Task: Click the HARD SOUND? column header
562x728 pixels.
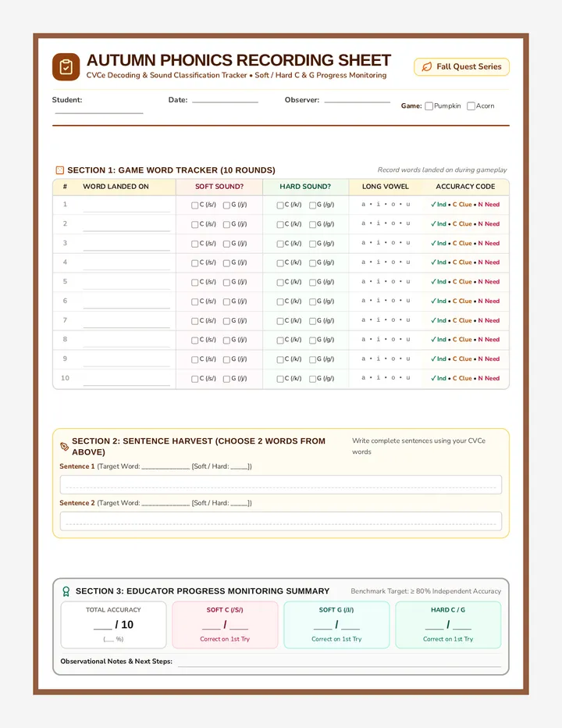Action: [305, 187]
